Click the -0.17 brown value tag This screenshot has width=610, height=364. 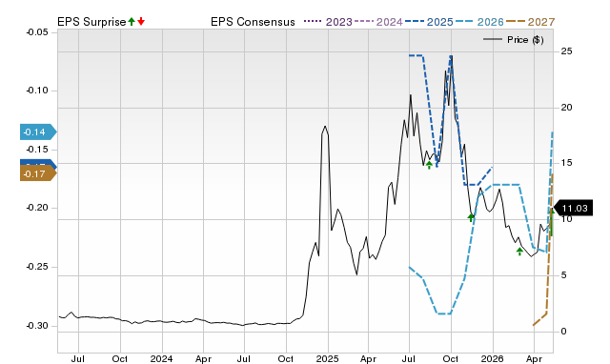[x=38, y=173]
